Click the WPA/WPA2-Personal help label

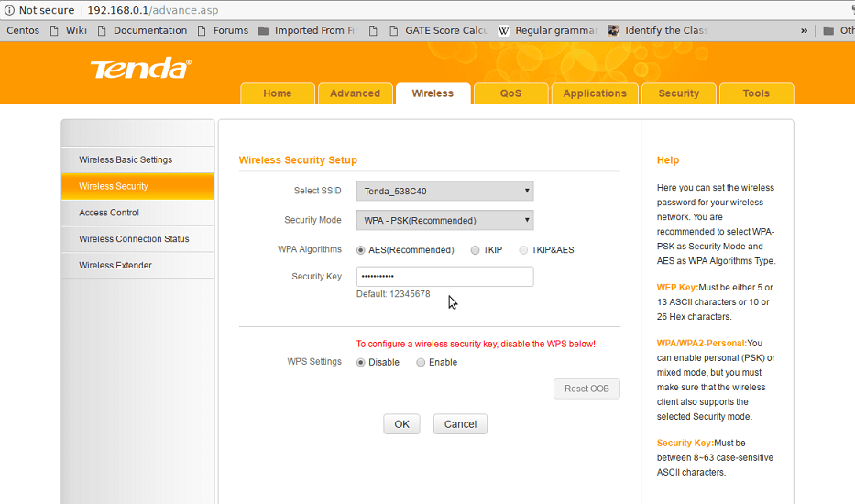702,343
